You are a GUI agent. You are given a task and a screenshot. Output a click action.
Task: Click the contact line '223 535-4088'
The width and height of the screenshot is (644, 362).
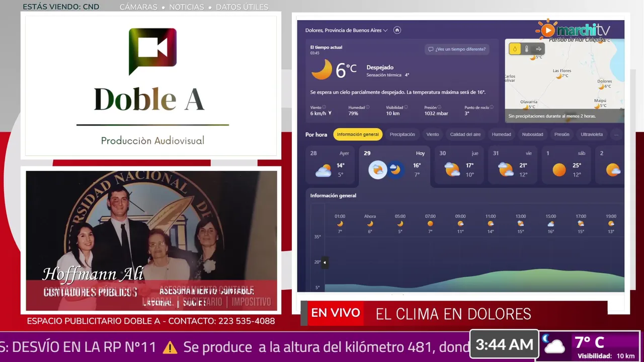(x=247, y=321)
